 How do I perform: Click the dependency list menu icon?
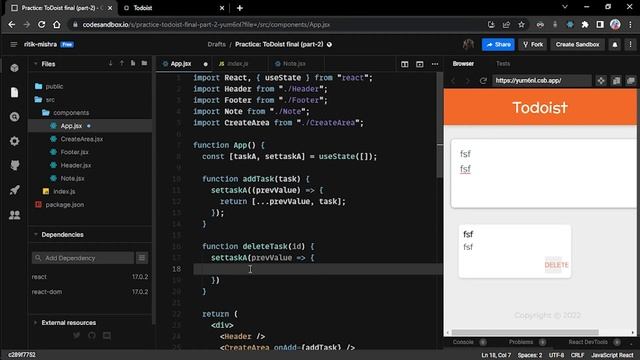[x=142, y=258]
